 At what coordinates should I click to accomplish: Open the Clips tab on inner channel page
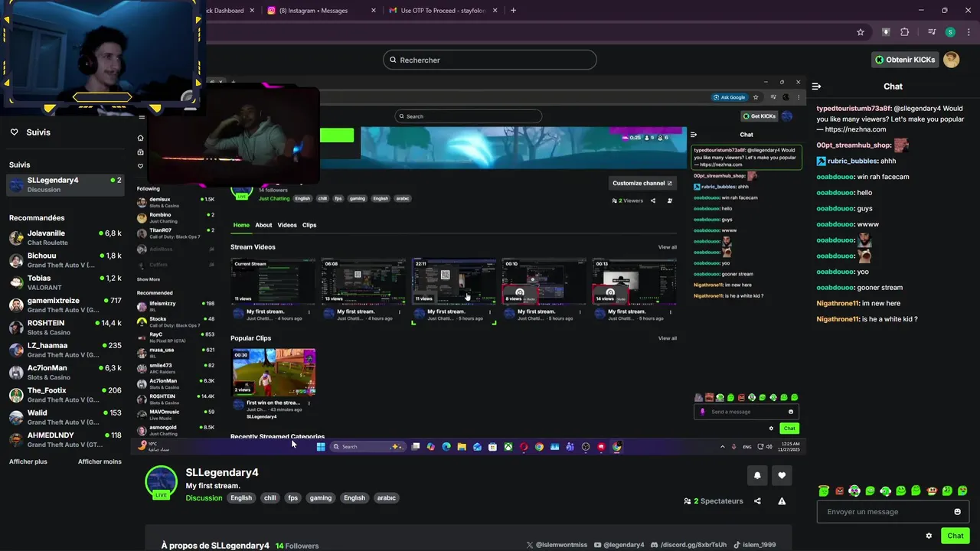tap(309, 225)
